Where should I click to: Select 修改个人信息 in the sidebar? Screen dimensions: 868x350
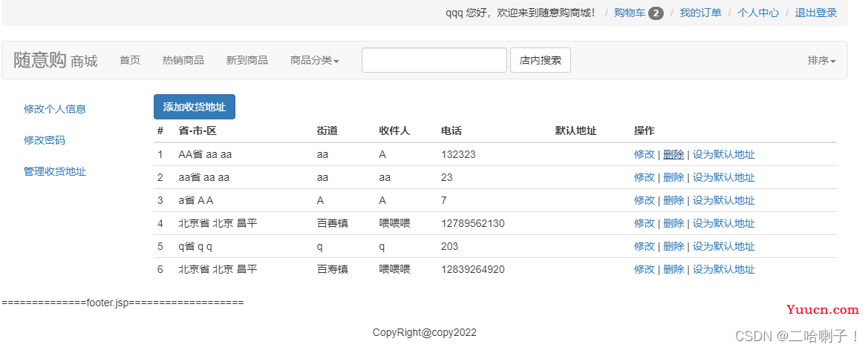(55, 109)
